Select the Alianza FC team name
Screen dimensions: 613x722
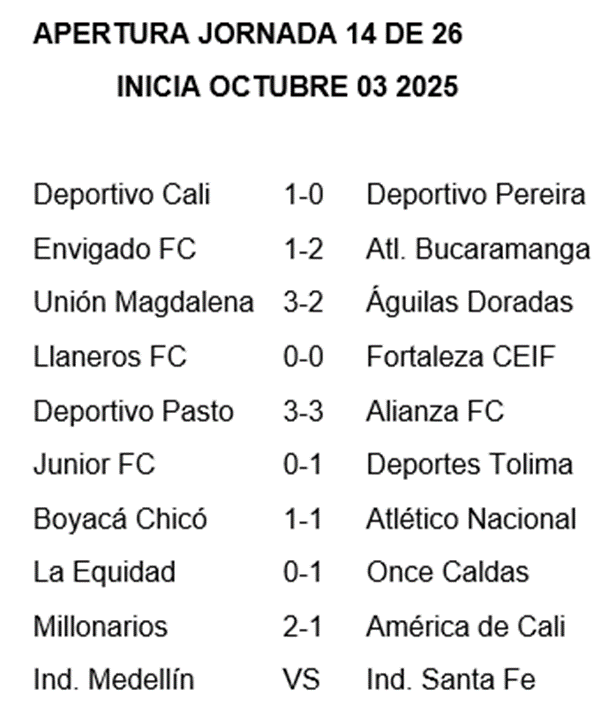[435, 411]
